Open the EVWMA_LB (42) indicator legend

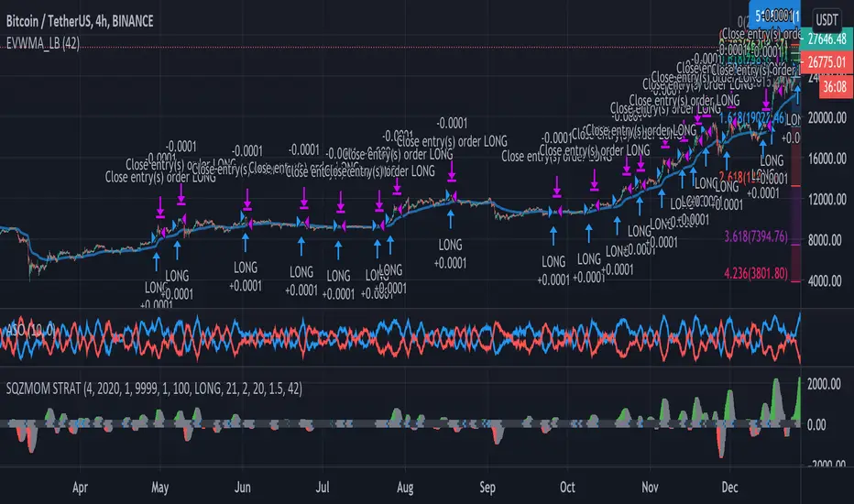click(x=43, y=43)
